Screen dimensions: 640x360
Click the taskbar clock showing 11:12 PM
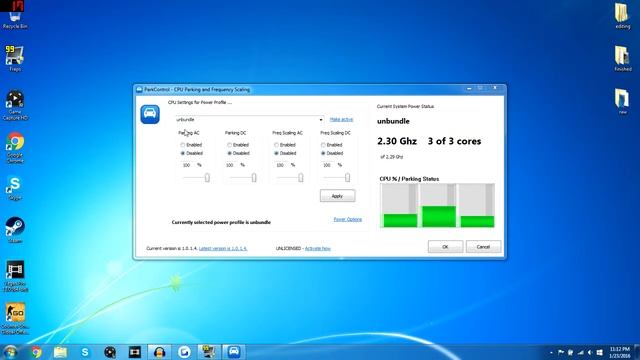[x=620, y=352]
